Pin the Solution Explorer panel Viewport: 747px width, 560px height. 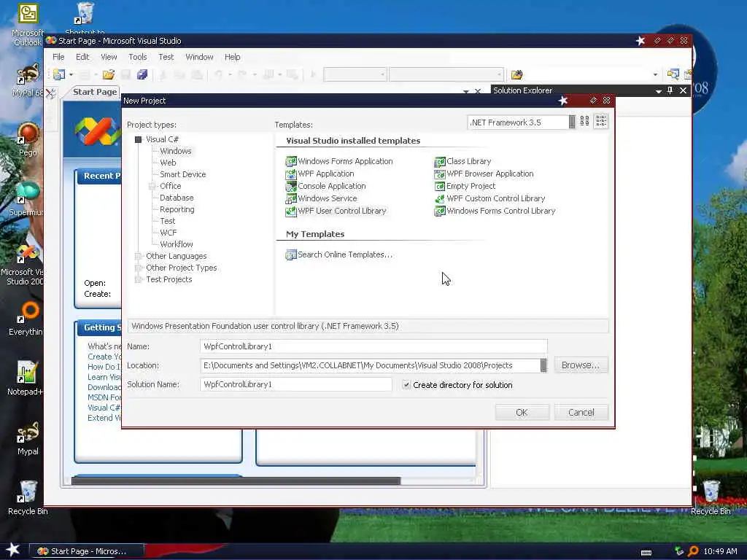click(x=670, y=90)
